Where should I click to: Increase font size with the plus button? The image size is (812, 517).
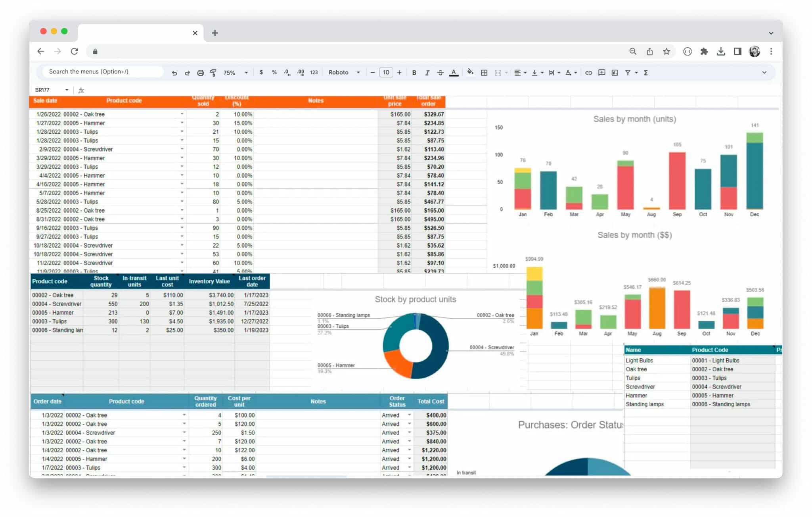(399, 73)
